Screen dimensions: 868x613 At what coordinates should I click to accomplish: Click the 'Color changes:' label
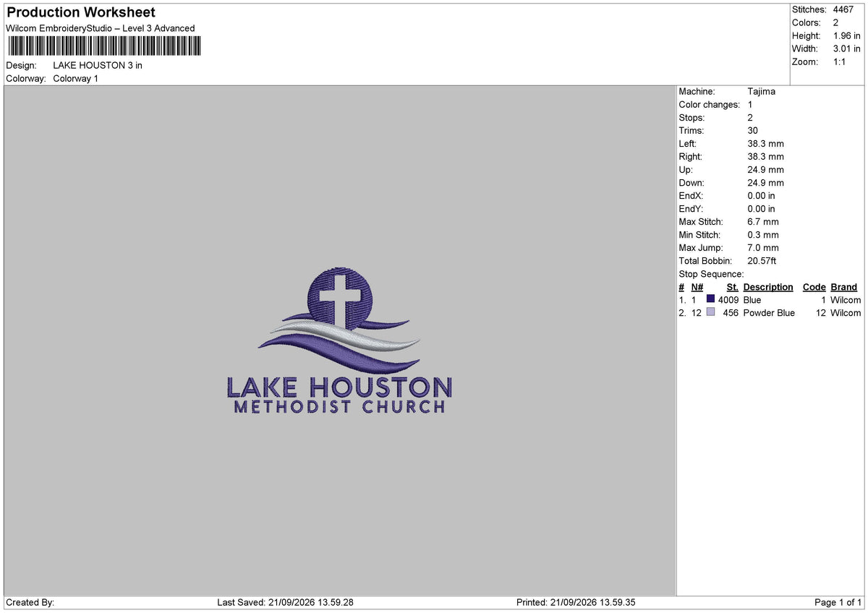[709, 105]
